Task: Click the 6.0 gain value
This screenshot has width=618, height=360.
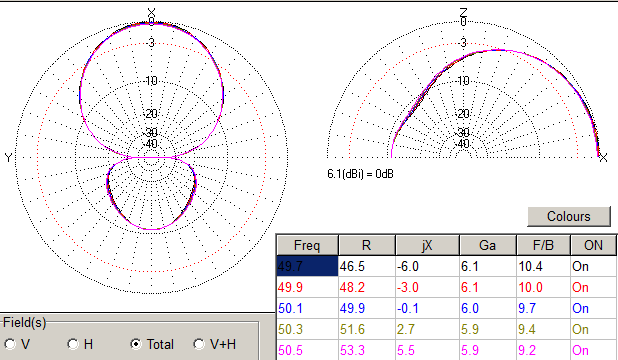Action: (x=470, y=308)
